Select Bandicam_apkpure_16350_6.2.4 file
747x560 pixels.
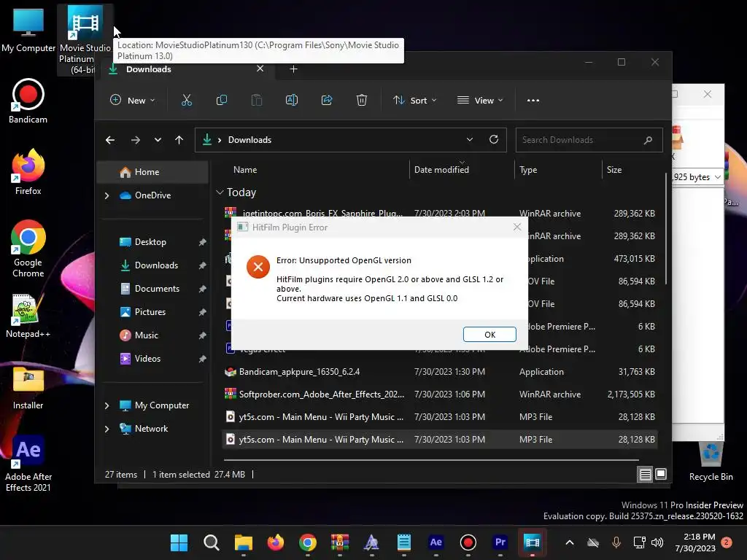click(x=440, y=372)
